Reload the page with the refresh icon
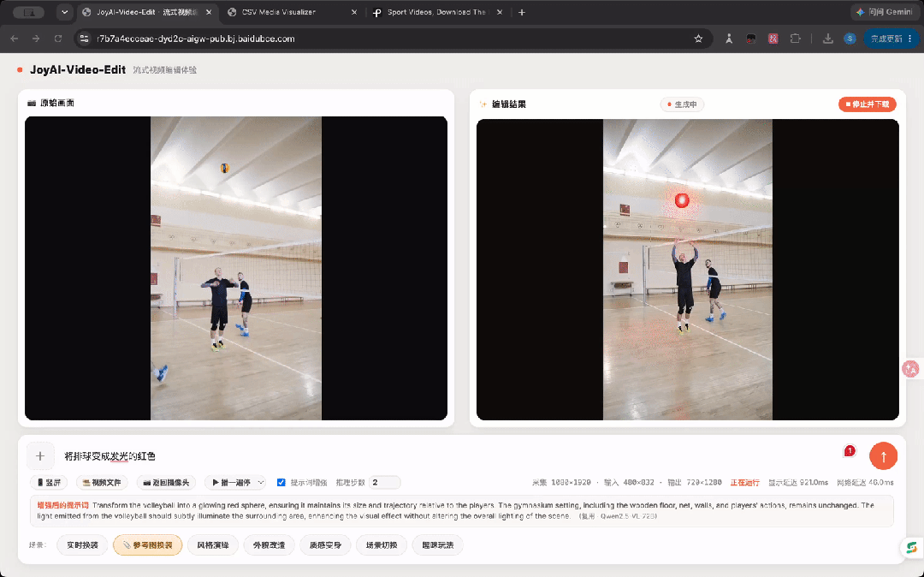 click(58, 39)
